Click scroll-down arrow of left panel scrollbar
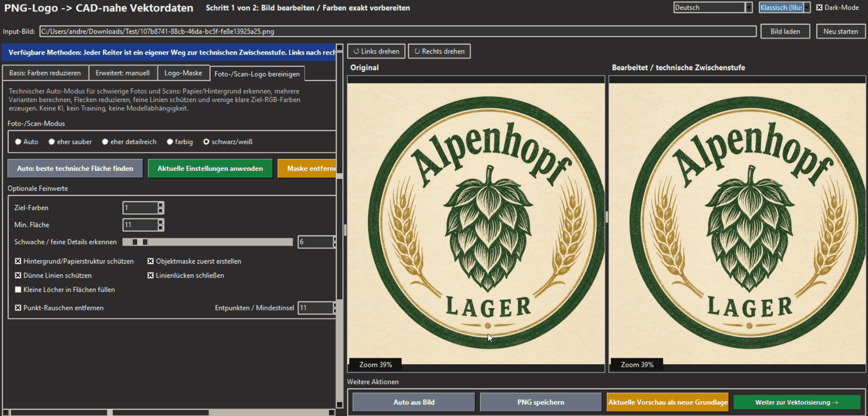868x416 pixels. pos(339,405)
